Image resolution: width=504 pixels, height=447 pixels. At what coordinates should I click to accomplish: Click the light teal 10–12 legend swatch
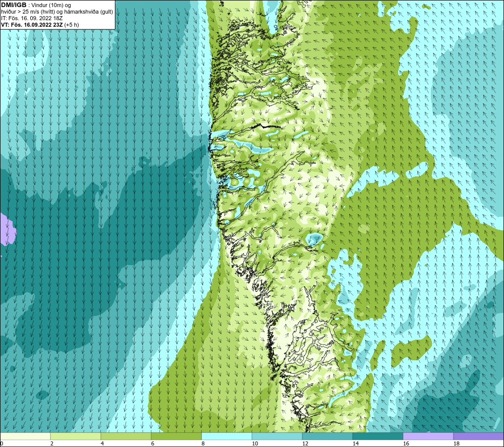(277, 436)
